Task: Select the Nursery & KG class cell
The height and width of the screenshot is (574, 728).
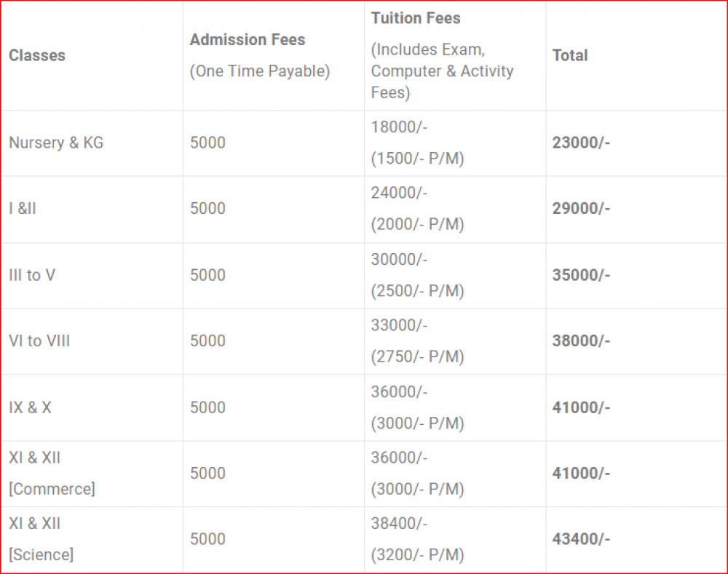Action: tap(56, 143)
